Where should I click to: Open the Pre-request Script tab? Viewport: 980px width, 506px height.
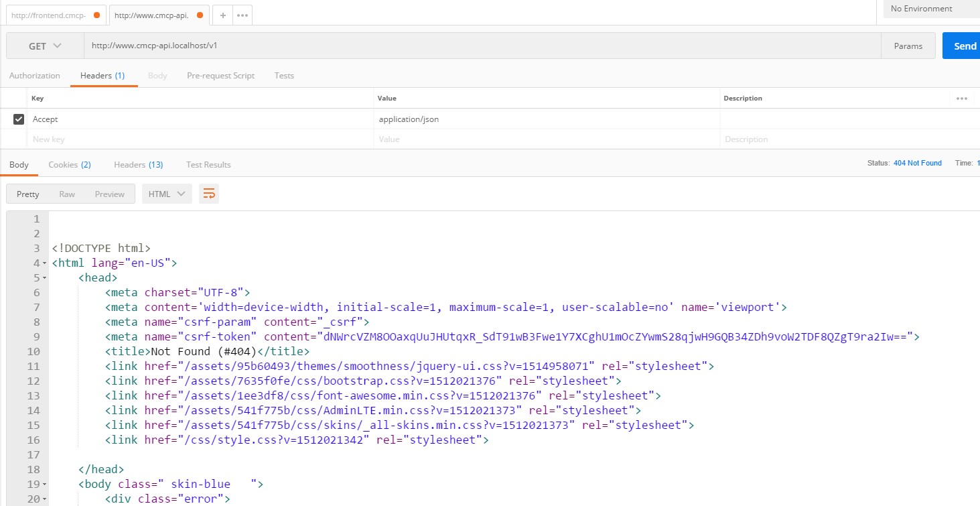(220, 76)
